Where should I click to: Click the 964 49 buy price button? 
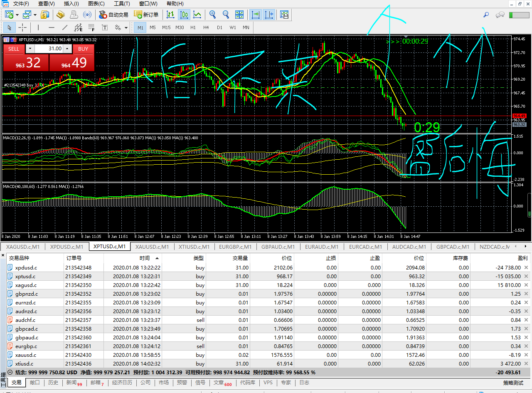72,63
